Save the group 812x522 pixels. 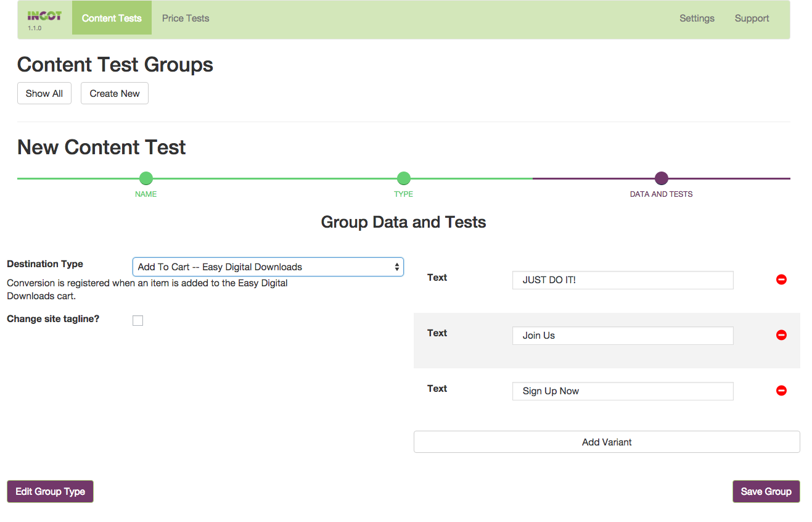[x=766, y=491]
